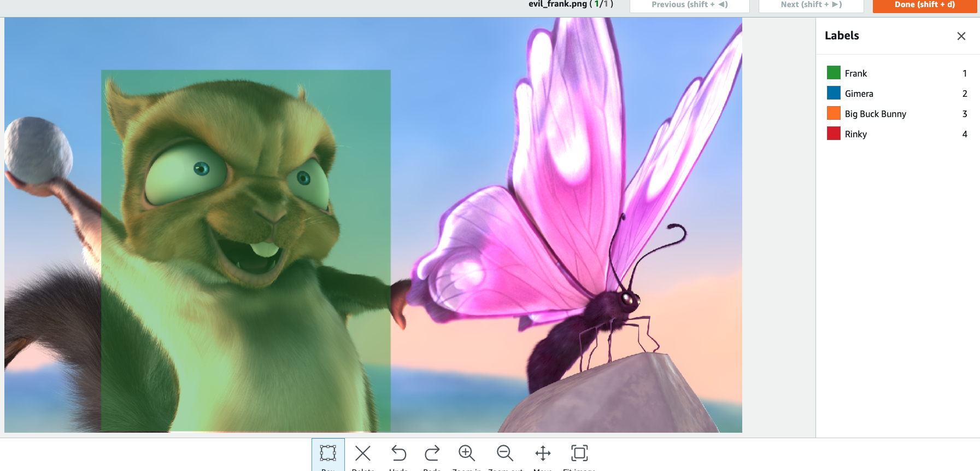Zoom out of the image

coord(504,453)
